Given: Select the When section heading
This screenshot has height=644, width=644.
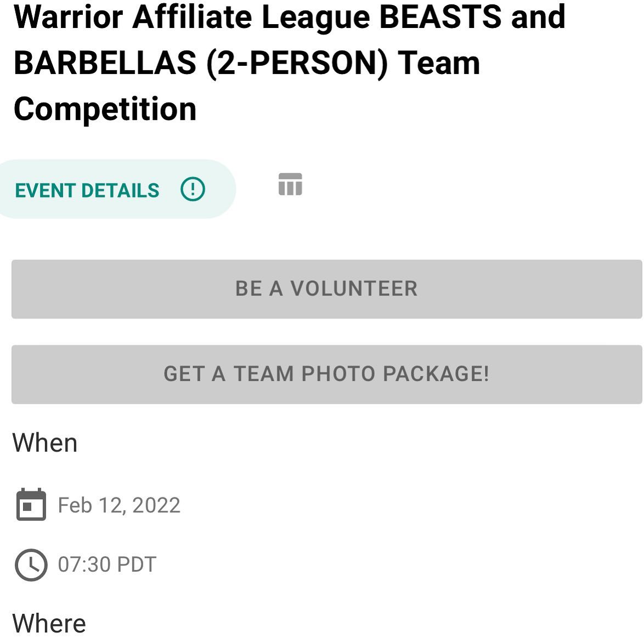Looking at the screenshot, I should [x=45, y=443].
